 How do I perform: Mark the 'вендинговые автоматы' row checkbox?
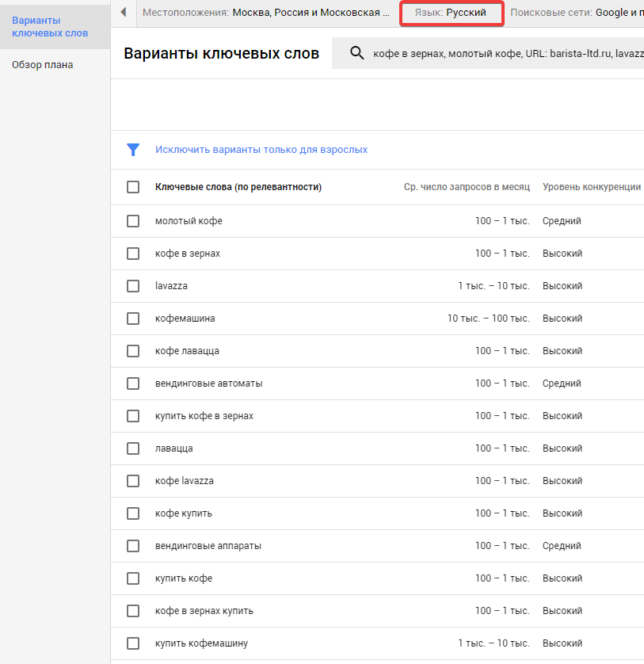click(133, 384)
